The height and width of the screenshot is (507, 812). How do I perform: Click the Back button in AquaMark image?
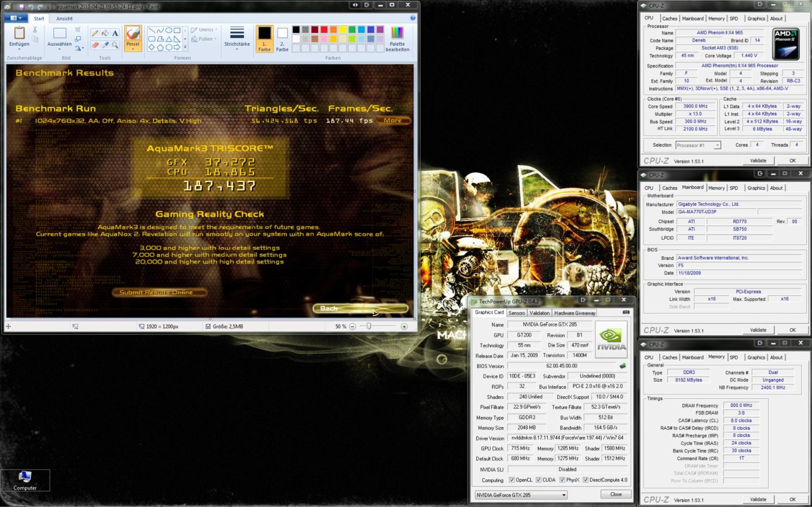(x=360, y=308)
